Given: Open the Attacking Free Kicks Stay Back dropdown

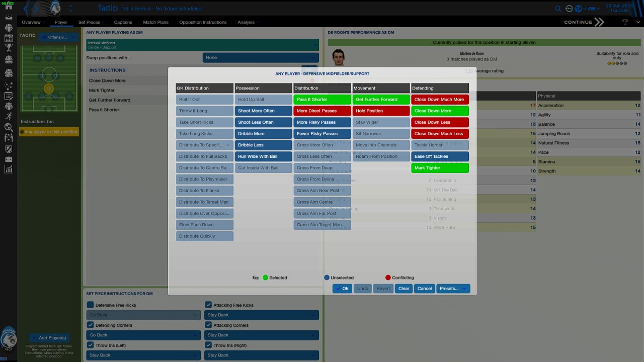Looking at the screenshot, I should tap(262, 315).
